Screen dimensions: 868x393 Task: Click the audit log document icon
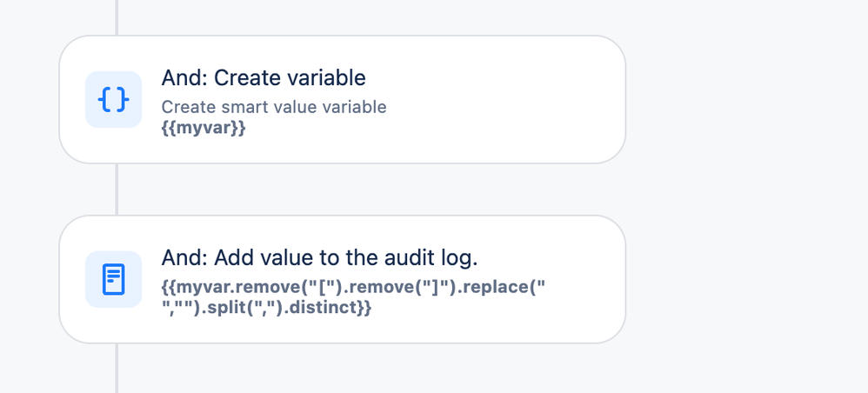tap(113, 279)
